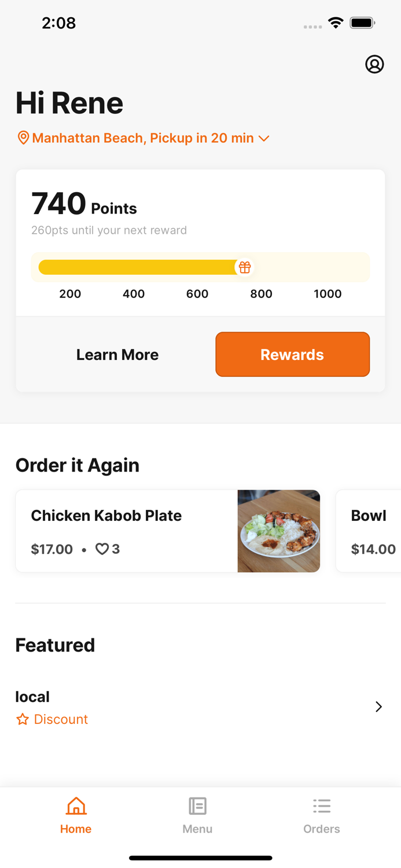Open the Orders icon in bottom navigation
Viewport: 401px width, 868px height.
pyautogui.click(x=322, y=806)
